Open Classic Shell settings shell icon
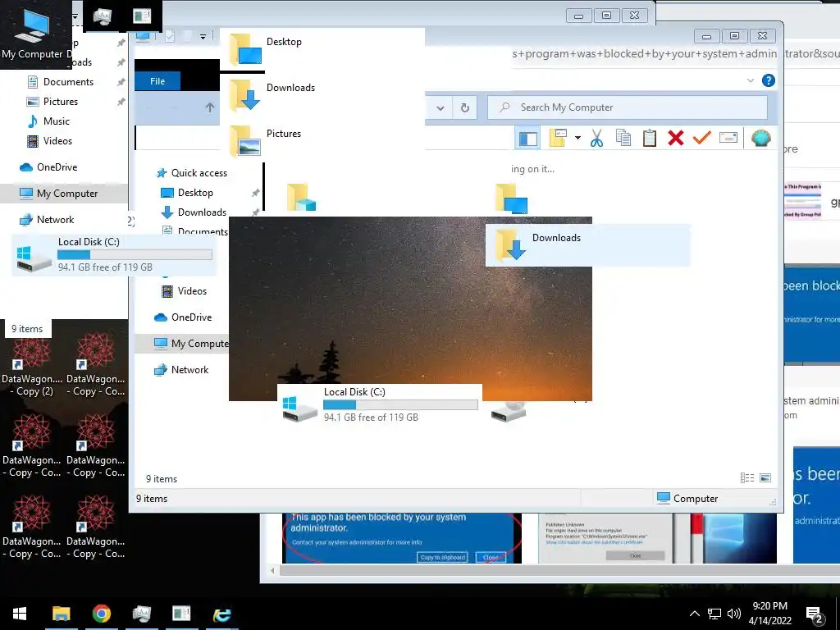This screenshot has width=840, height=630. coord(760,138)
